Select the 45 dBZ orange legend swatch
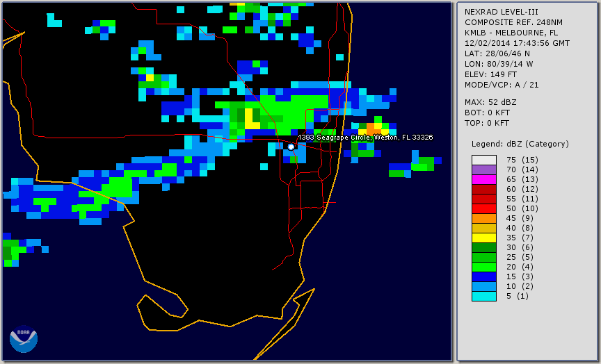601x364 pixels. tap(484, 218)
